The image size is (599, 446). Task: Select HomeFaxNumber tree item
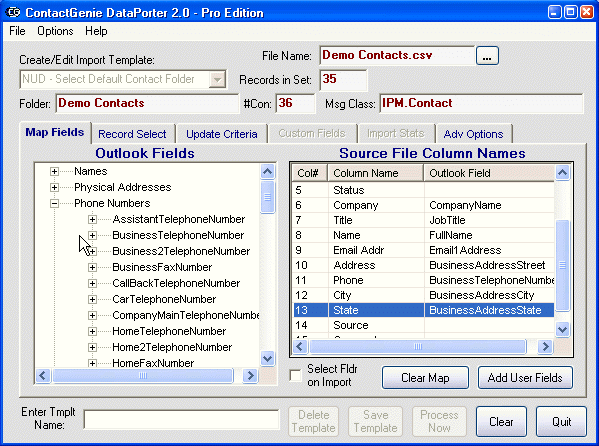click(x=153, y=363)
